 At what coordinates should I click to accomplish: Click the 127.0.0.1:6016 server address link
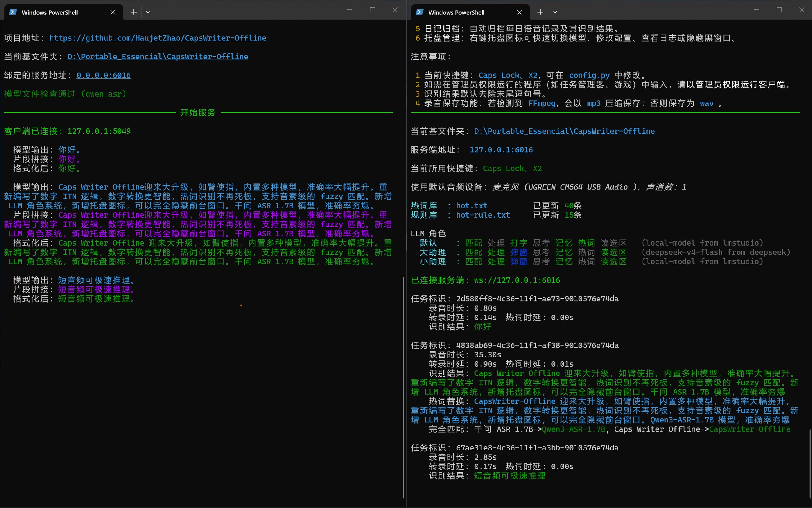click(x=501, y=150)
